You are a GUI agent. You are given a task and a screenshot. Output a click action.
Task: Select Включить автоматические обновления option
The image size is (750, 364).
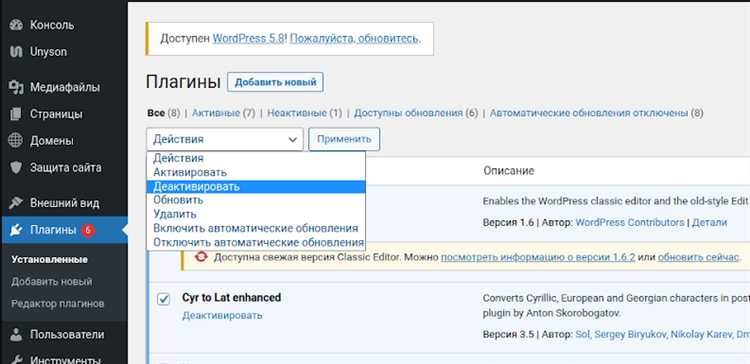256,228
